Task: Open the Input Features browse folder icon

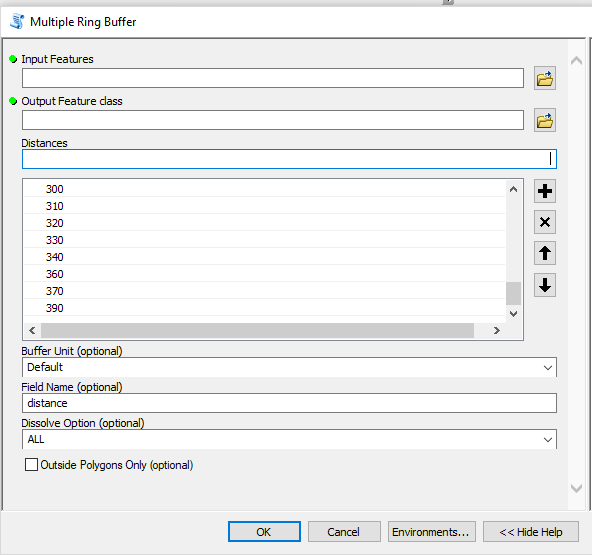Action: pos(544,79)
